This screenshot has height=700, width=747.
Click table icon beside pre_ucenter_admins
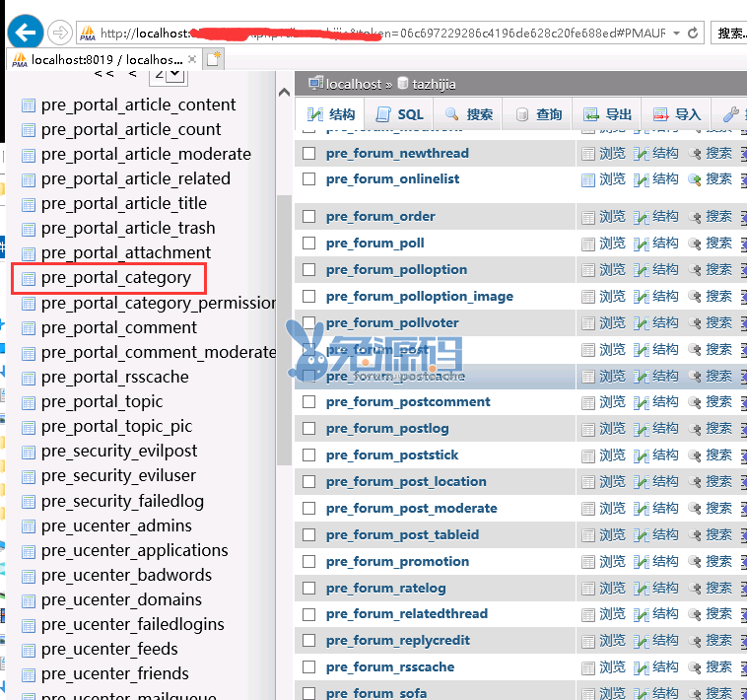click(29, 526)
